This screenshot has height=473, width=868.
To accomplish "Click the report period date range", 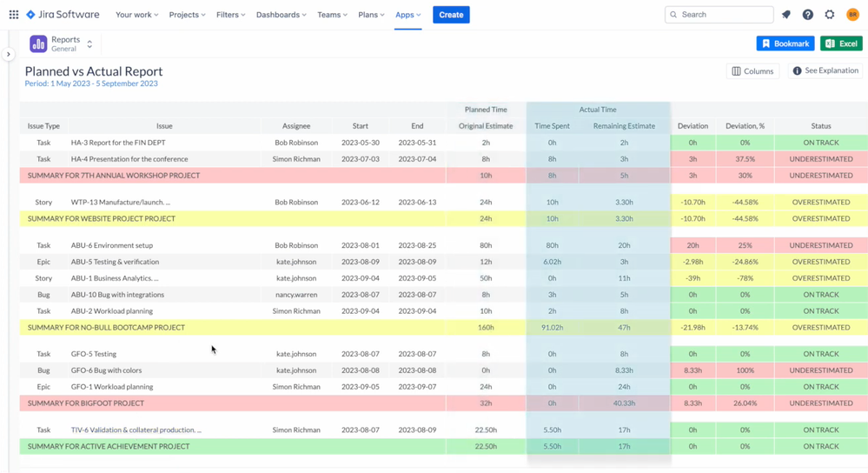I will 91,83.
